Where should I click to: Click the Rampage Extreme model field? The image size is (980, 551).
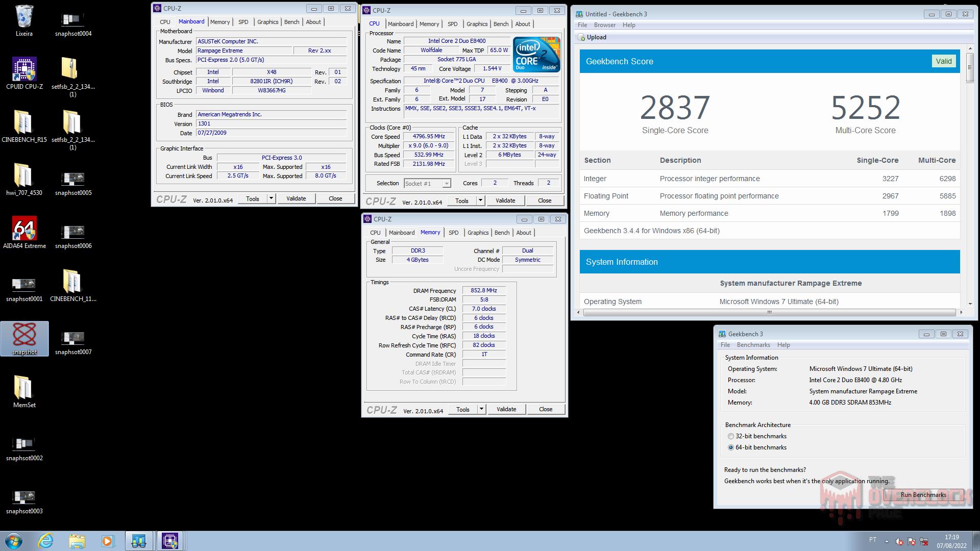click(244, 51)
